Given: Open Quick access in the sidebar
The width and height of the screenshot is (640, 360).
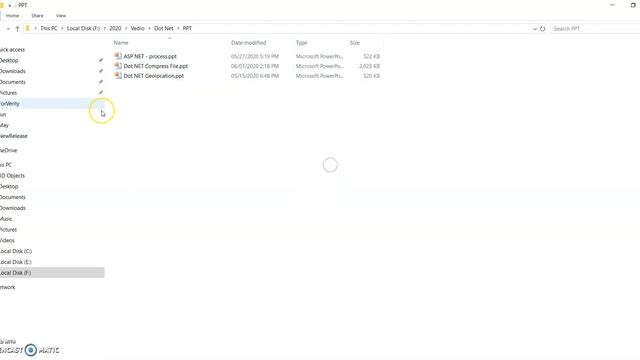Looking at the screenshot, I should [12, 49].
